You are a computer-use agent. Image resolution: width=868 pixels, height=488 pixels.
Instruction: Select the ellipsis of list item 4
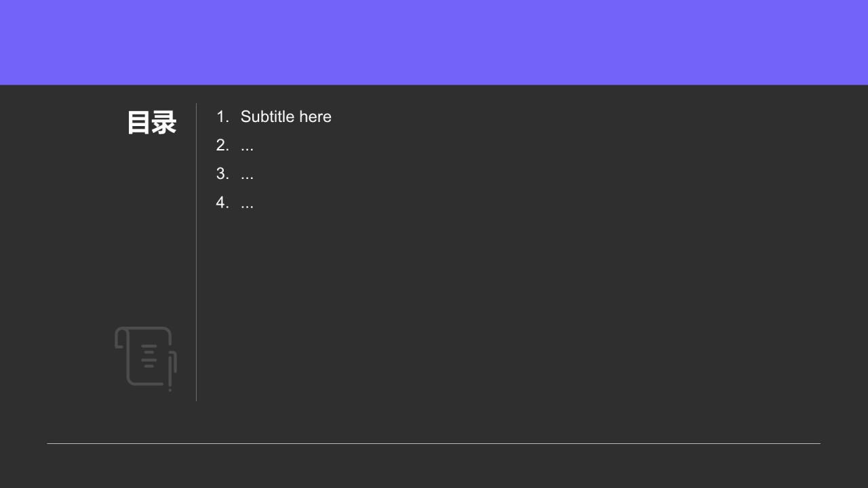pyautogui.click(x=247, y=206)
